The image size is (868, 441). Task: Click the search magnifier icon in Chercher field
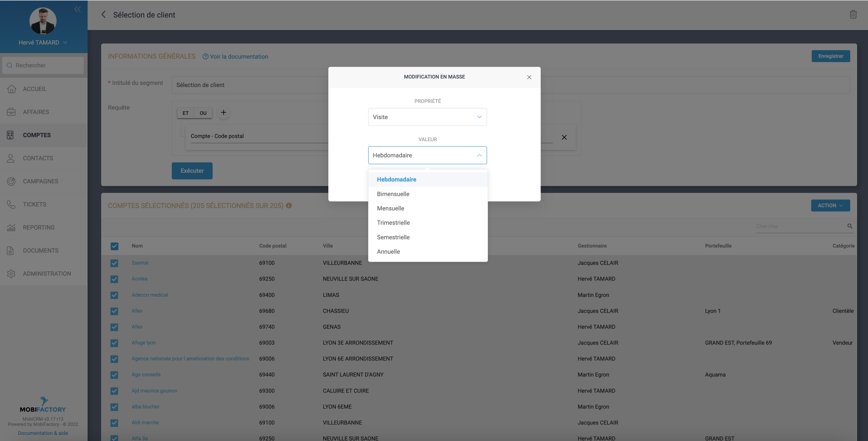pyautogui.click(x=850, y=226)
